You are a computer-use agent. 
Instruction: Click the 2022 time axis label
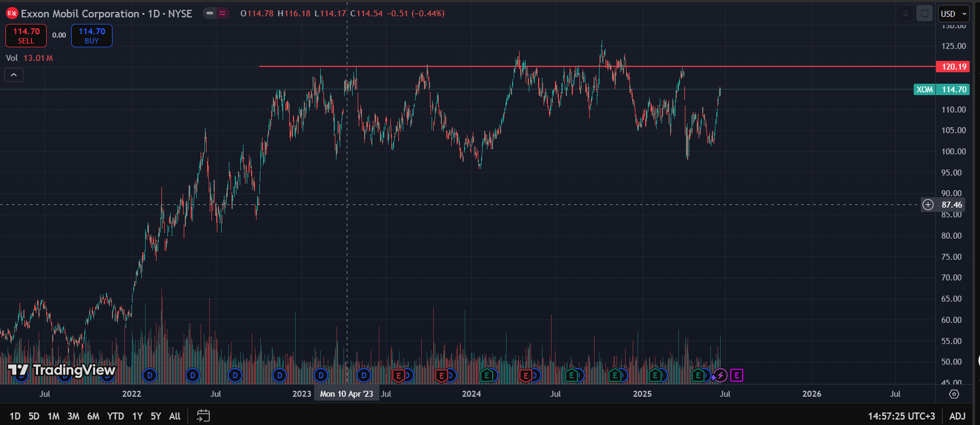coord(132,394)
